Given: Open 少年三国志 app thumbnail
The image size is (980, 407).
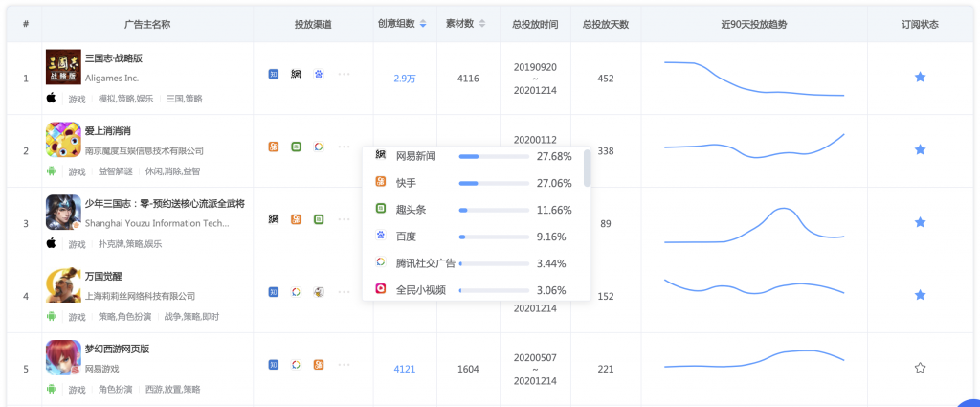Looking at the screenshot, I should point(64,212).
